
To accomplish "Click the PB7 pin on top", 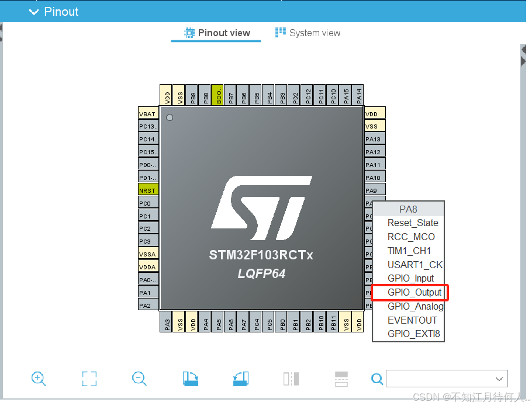I will [x=230, y=95].
